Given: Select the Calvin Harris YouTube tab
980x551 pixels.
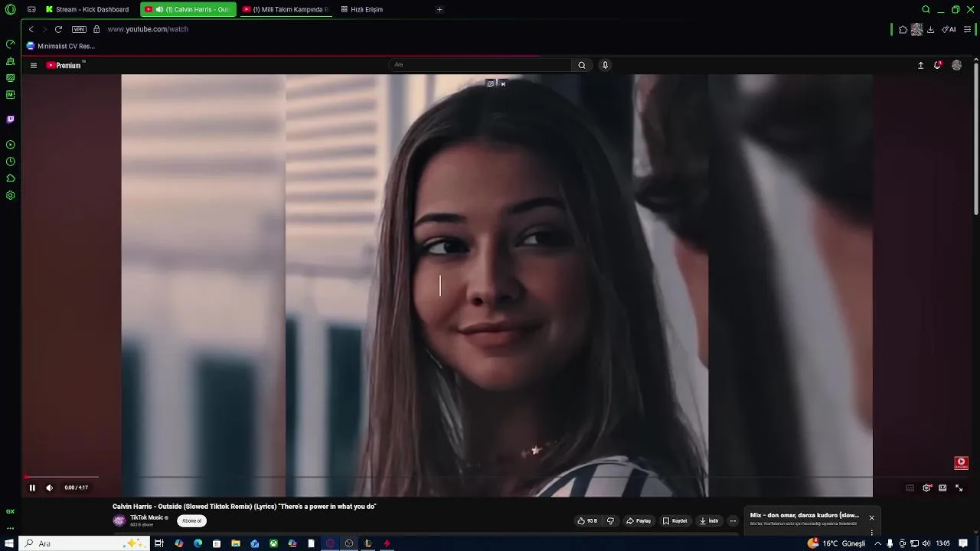Looking at the screenshot, I should click(188, 9).
